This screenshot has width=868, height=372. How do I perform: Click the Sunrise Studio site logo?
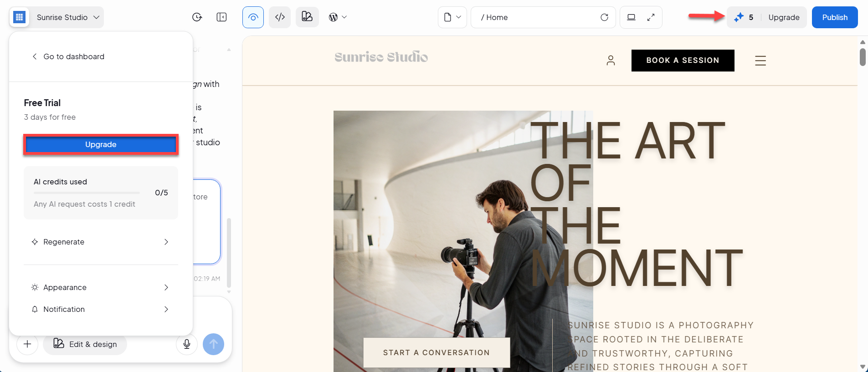381,57
